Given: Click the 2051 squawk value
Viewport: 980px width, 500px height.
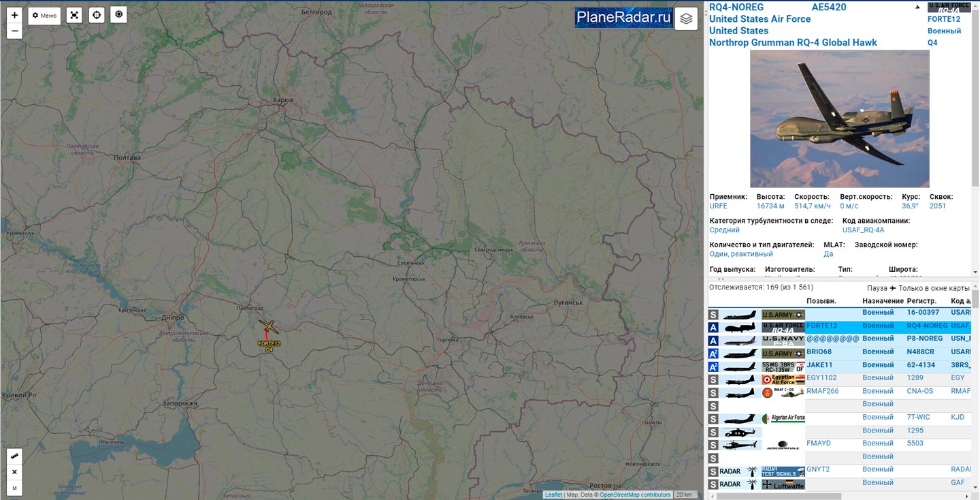Looking at the screenshot, I should pos(938,206).
